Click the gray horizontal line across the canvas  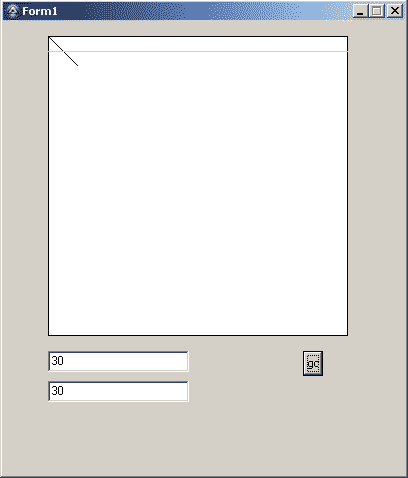tap(198, 51)
